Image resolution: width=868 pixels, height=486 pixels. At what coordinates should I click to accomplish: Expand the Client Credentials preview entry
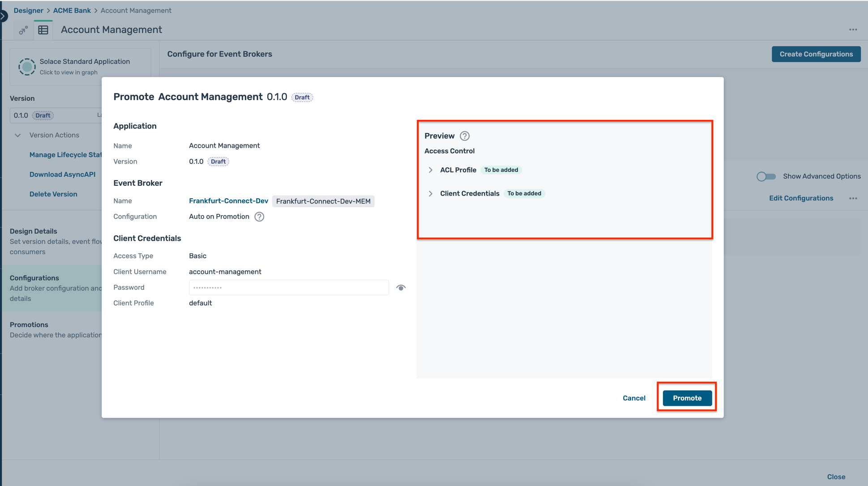click(x=431, y=193)
